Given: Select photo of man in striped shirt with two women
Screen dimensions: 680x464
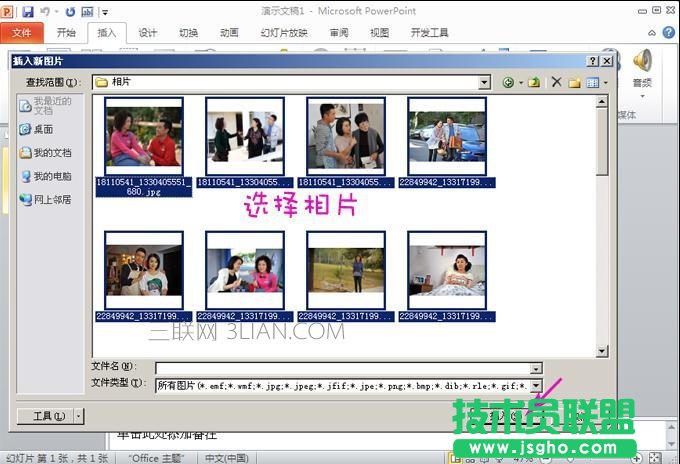Looking at the screenshot, I should (346, 136).
